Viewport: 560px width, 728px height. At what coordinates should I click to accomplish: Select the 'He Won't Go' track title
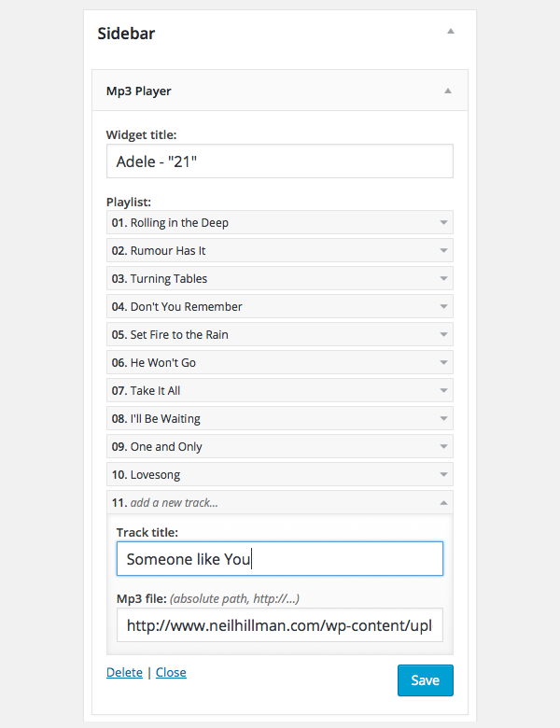pyautogui.click(x=163, y=363)
